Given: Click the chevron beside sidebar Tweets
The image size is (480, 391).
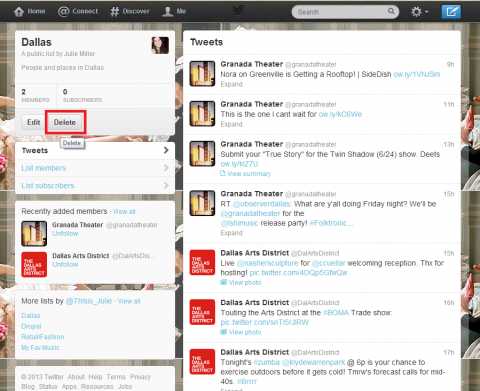Looking at the screenshot, I should (166, 150).
